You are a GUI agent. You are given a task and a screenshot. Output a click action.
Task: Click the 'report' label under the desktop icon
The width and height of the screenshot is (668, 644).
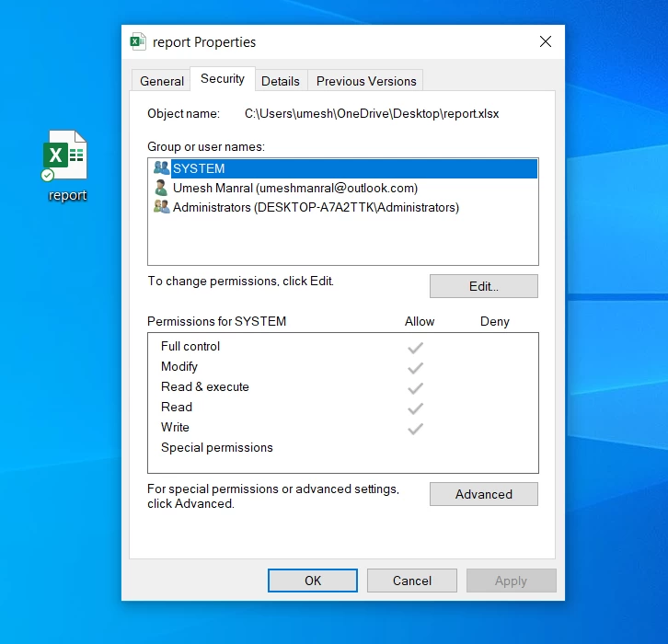pyautogui.click(x=67, y=195)
